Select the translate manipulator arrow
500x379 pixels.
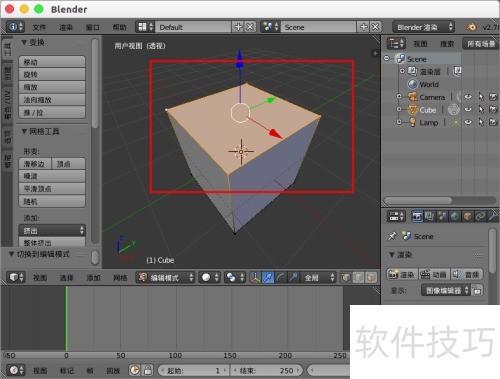(x=268, y=277)
